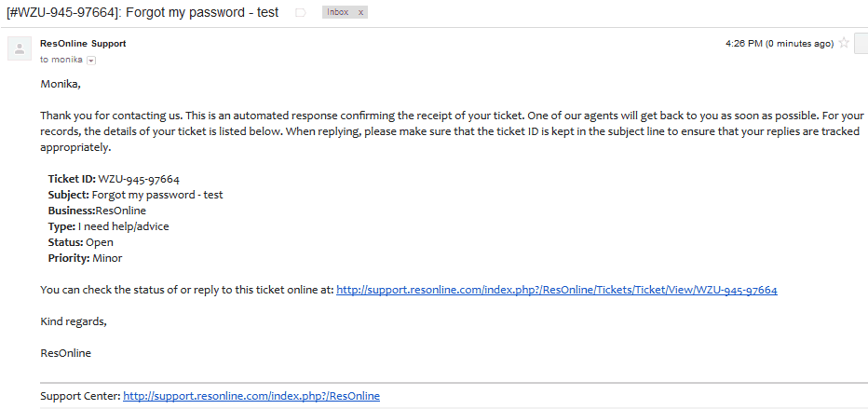
Task: Click the sender's avatar picture
Action: (20, 48)
